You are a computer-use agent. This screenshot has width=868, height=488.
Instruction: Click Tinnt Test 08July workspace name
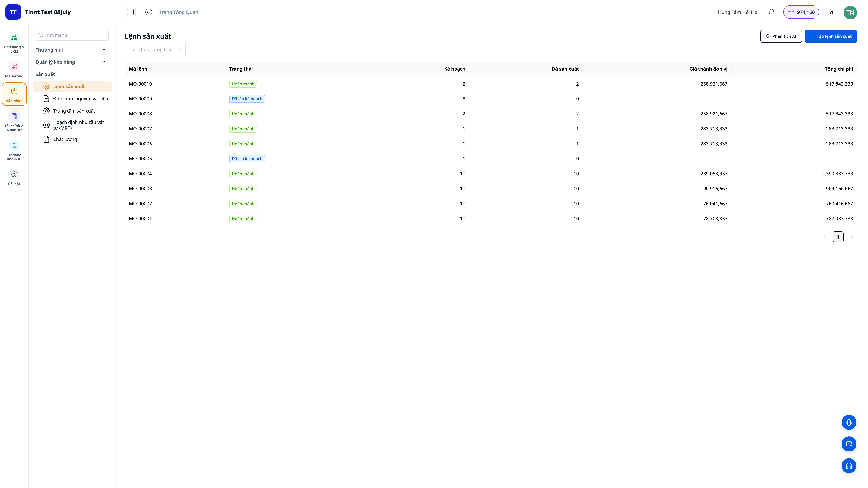(x=48, y=12)
